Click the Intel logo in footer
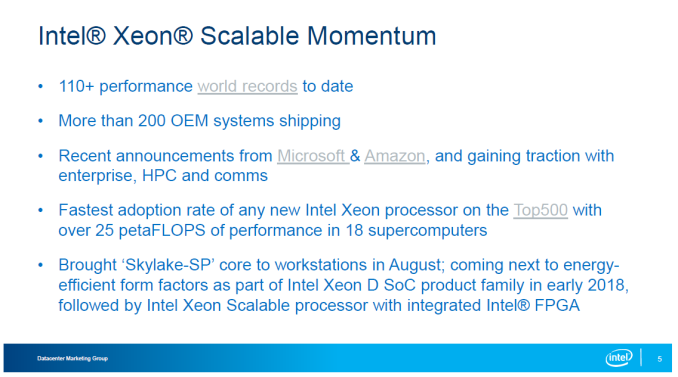678x377 pixels. pos(619,358)
